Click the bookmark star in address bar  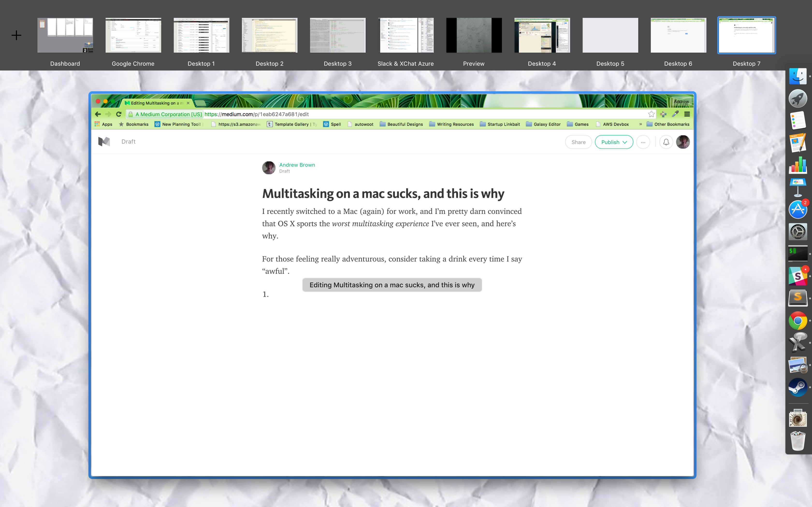tap(651, 114)
